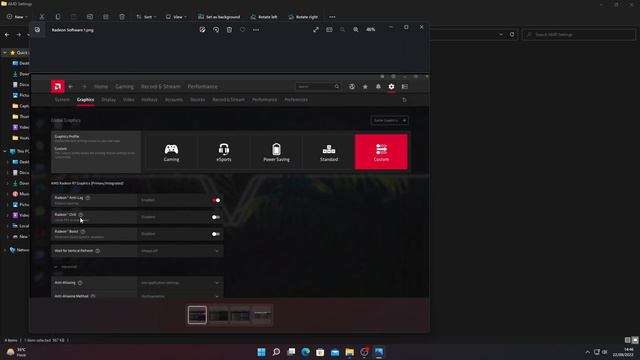Click the Share icon in File Explorer toolbar
Screen dimensions: 640x360
point(106,17)
